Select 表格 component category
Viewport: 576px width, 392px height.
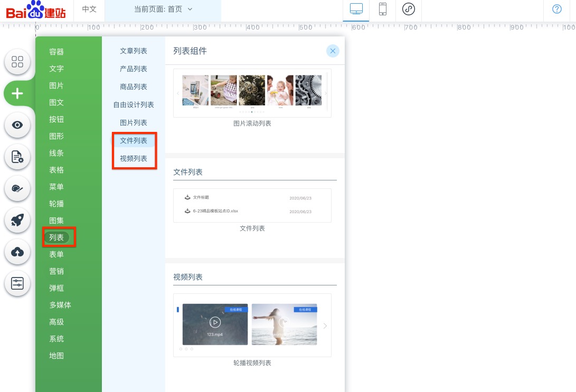click(56, 170)
